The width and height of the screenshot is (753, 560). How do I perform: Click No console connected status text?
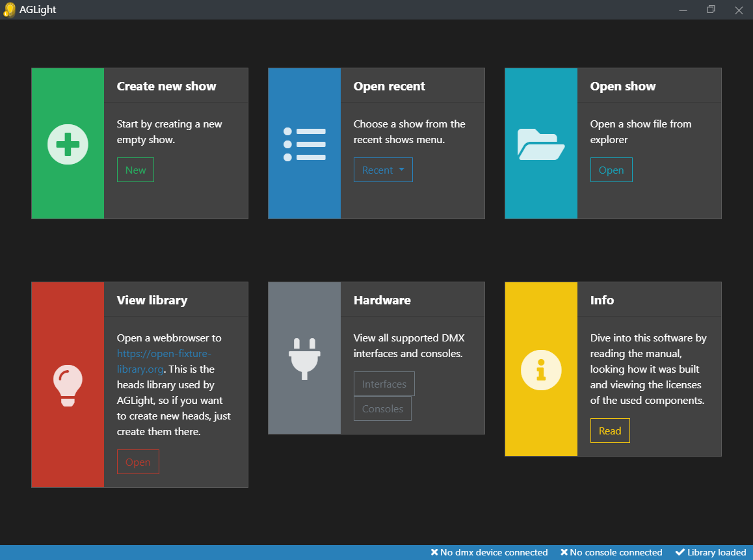(x=616, y=552)
